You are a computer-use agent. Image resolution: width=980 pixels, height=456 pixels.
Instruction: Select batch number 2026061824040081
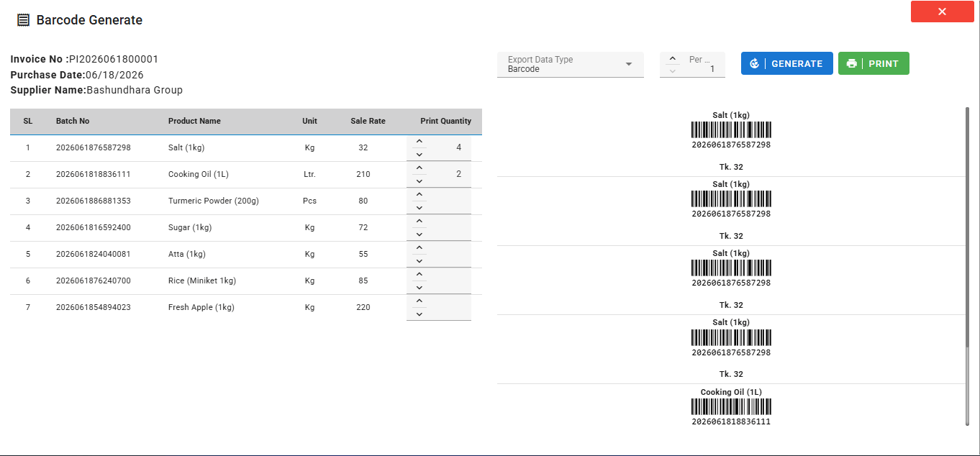pyautogui.click(x=94, y=254)
